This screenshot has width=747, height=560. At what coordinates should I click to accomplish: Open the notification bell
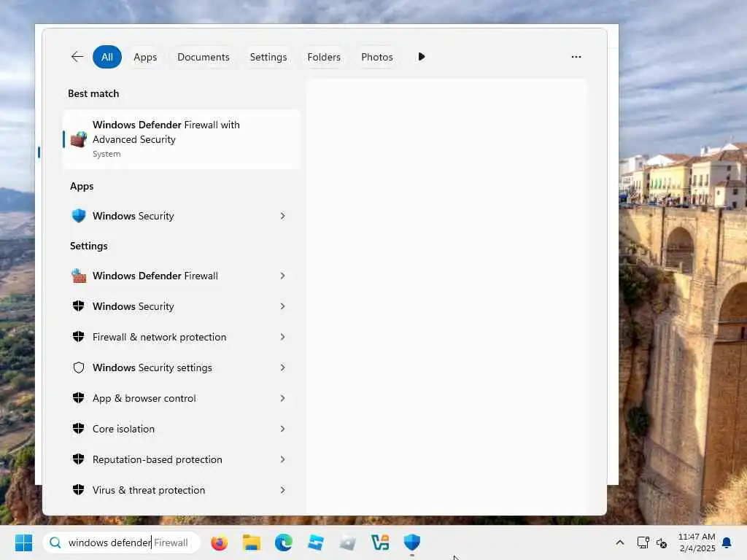pos(727,542)
